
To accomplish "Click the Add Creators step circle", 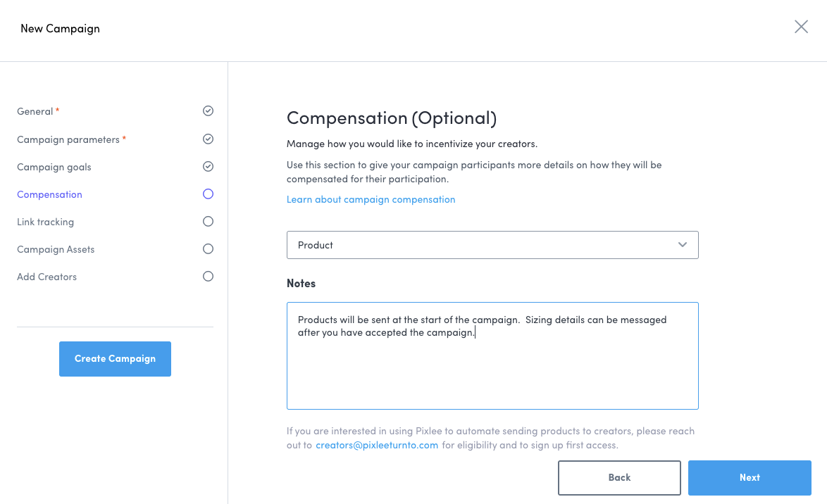I will [x=208, y=277].
